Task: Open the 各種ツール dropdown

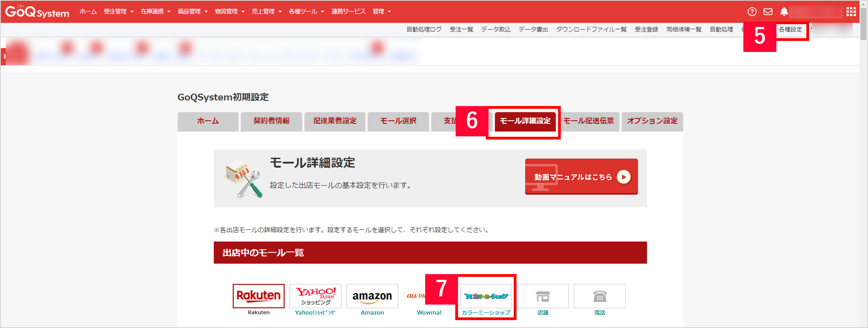Action: click(x=303, y=11)
